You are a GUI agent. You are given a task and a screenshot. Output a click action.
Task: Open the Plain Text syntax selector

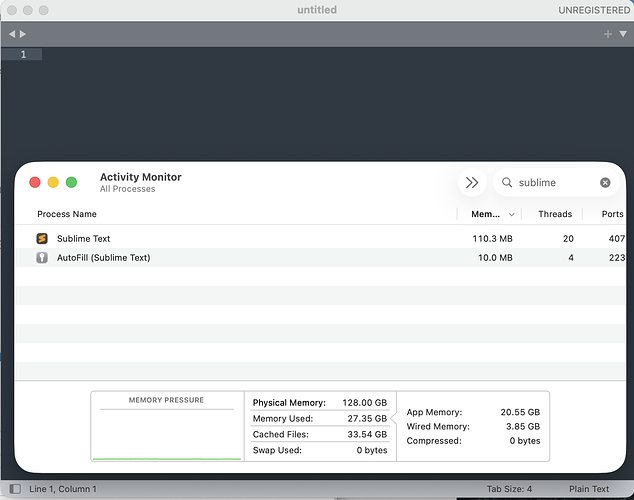tap(589, 489)
